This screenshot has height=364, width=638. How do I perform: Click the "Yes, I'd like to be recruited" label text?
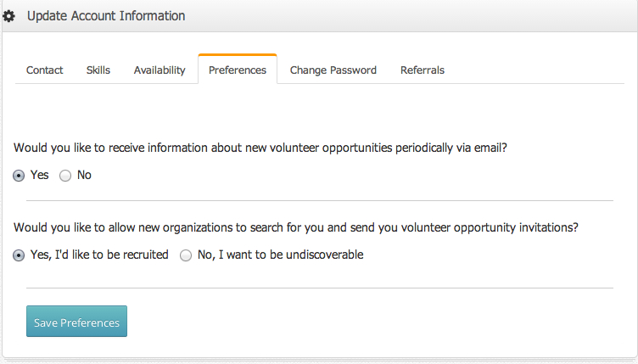(99, 255)
